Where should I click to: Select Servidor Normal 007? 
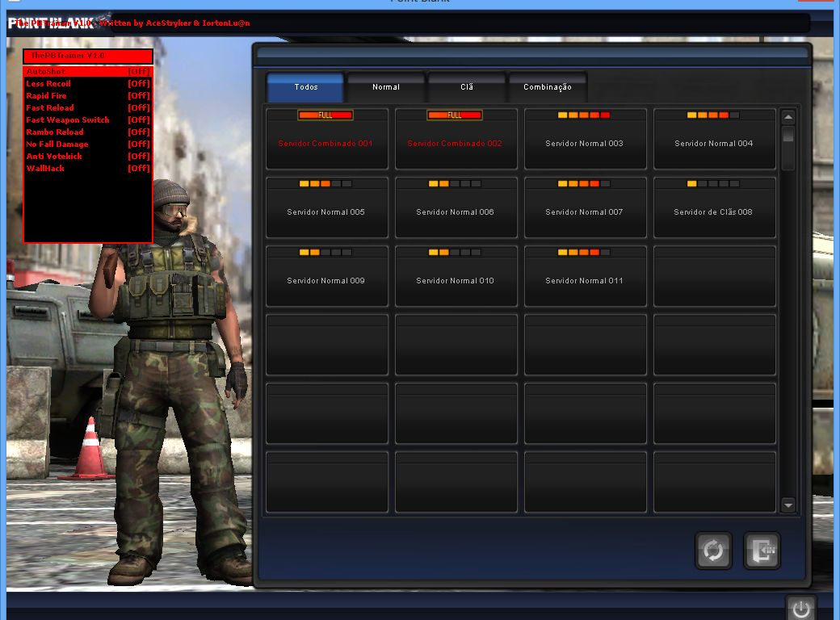tap(585, 207)
